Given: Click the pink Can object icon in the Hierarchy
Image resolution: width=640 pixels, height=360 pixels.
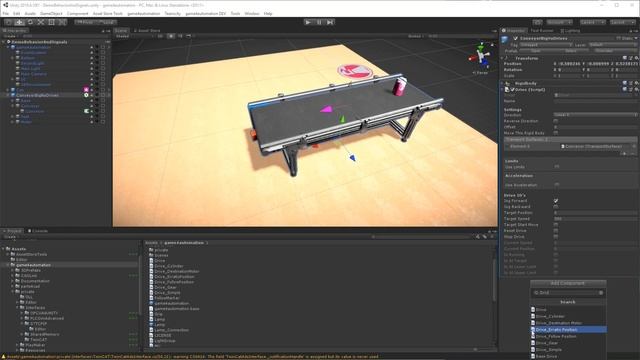Looking at the screenshot, I should (86, 89).
